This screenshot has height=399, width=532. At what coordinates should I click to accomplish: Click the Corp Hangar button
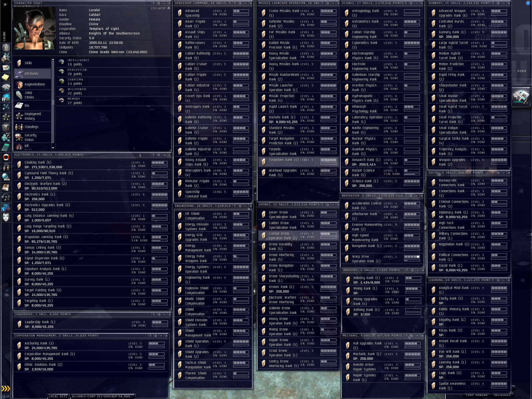476,395
